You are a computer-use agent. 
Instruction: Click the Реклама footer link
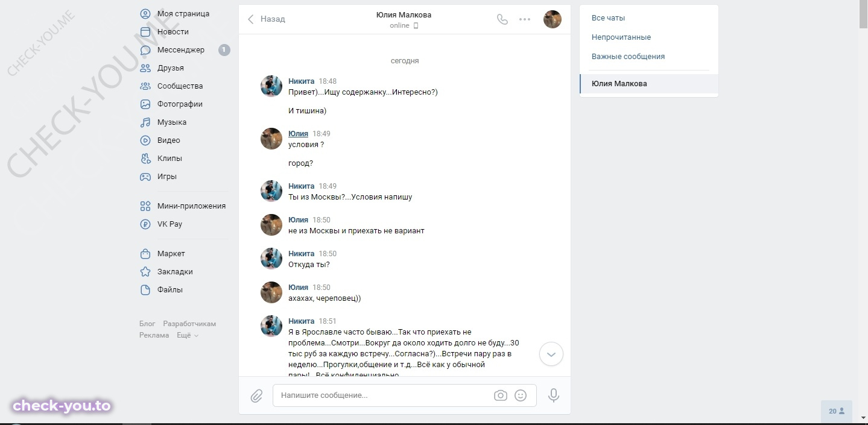(x=154, y=335)
